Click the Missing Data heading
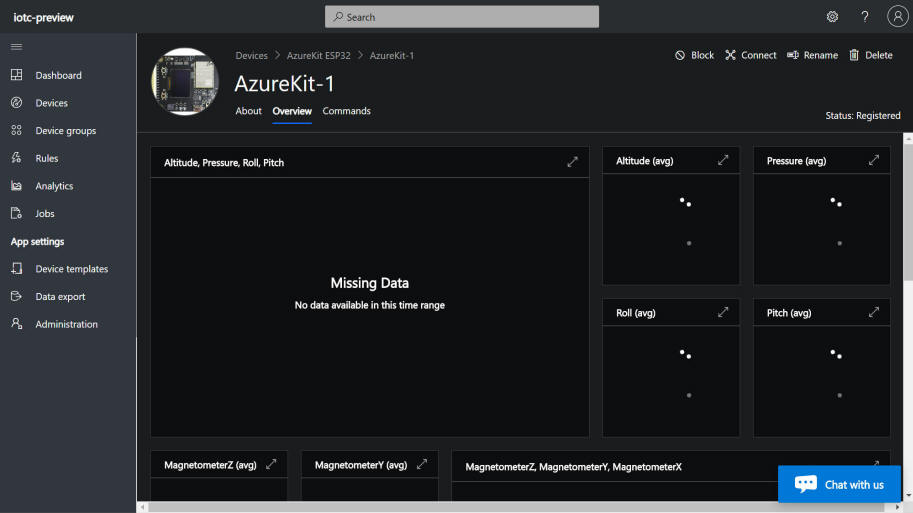The width and height of the screenshot is (913, 513). [x=369, y=283]
